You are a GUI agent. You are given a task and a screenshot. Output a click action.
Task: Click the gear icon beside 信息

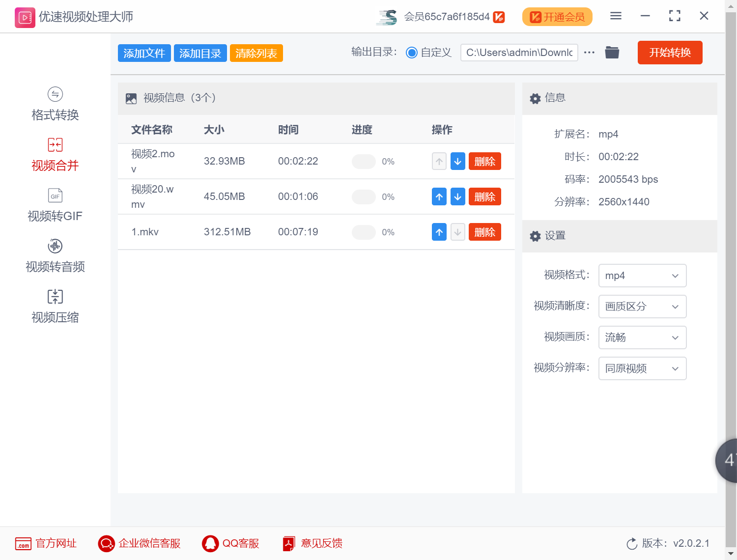click(x=535, y=98)
